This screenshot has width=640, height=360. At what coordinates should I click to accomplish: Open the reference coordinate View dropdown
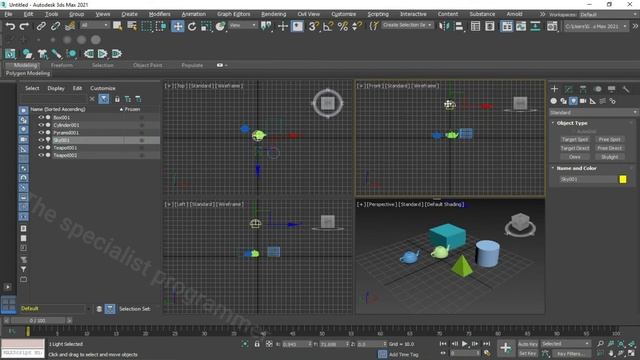point(242,25)
